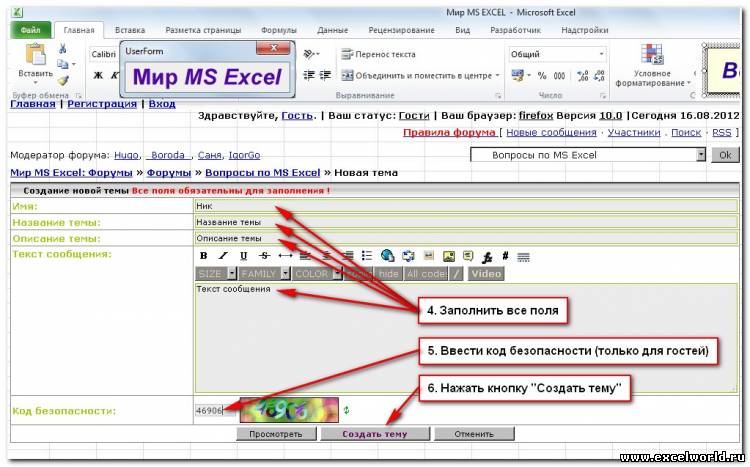Click the RSS link
This screenshot has width=750, height=467.
(722, 133)
